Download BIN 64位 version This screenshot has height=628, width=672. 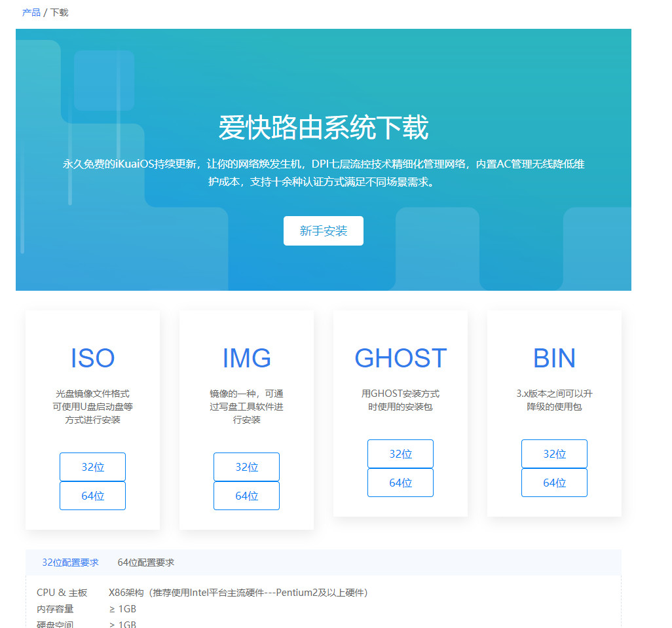(x=554, y=483)
